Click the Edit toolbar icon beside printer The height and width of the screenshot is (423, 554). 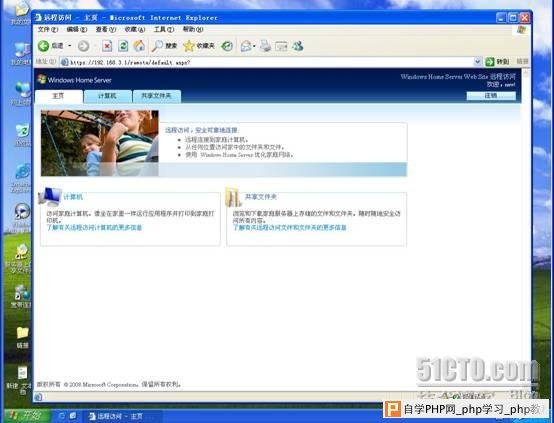point(281,46)
